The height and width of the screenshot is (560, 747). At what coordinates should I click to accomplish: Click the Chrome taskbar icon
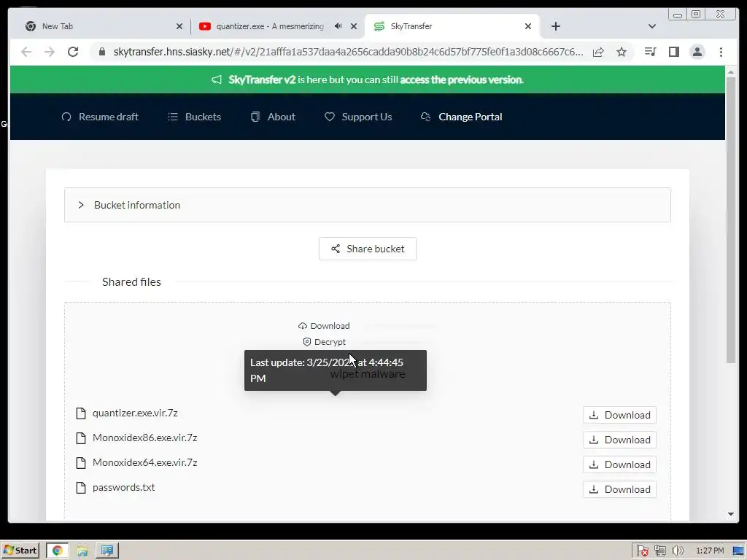pos(57,551)
